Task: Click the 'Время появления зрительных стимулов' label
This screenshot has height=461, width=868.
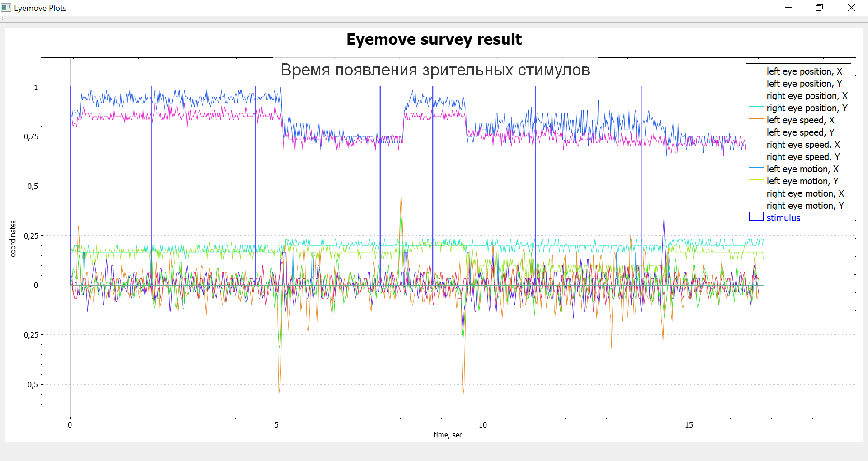Action: pyautogui.click(x=435, y=70)
